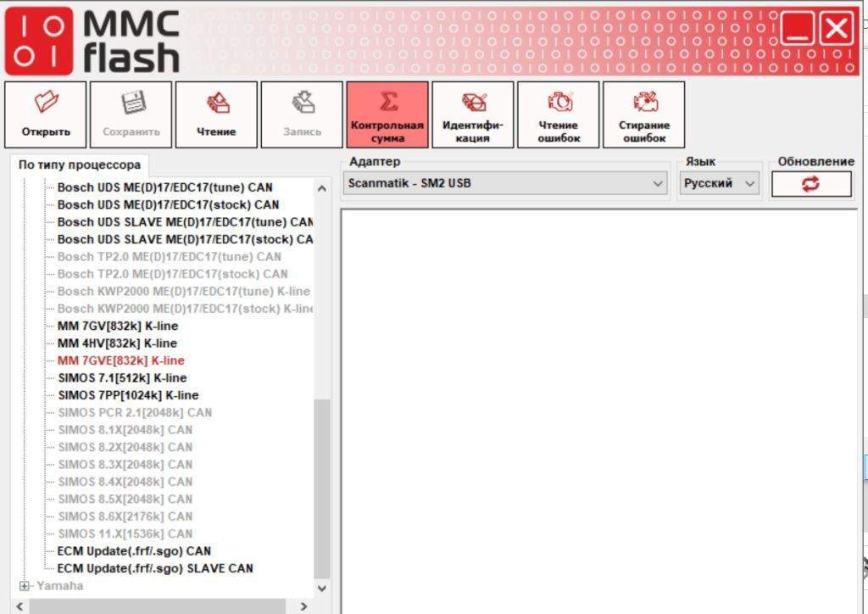The width and height of the screenshot is (868, 614).
Task: Open the Язык Русский language dropdown
Action: 719,183
